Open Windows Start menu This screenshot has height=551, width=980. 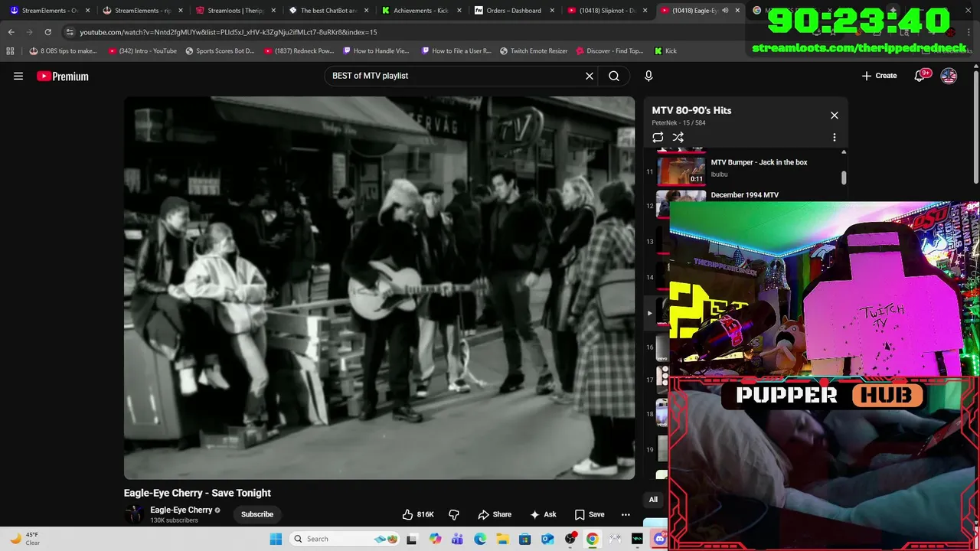pyautogui.click(x=276, y=539)
